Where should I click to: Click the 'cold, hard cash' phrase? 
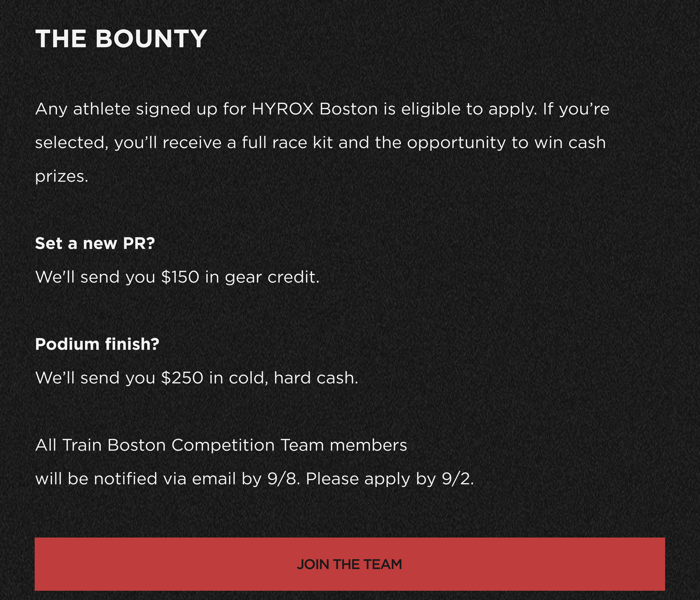[x=293, y=378]
